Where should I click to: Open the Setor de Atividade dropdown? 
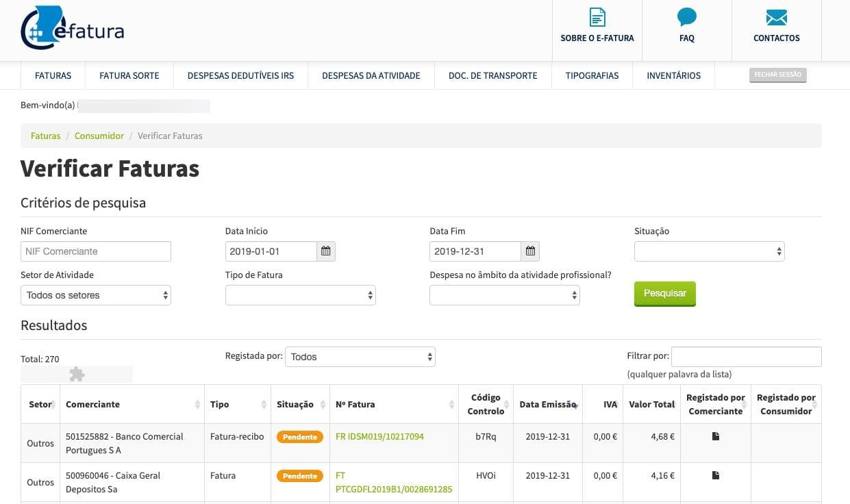[x=96, y=295]
